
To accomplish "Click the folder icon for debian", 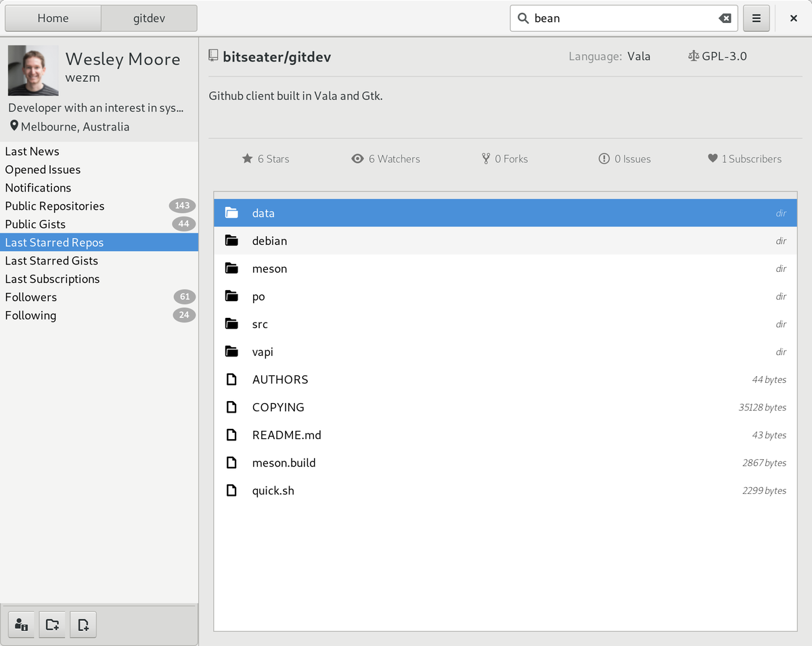I will 231,241.
